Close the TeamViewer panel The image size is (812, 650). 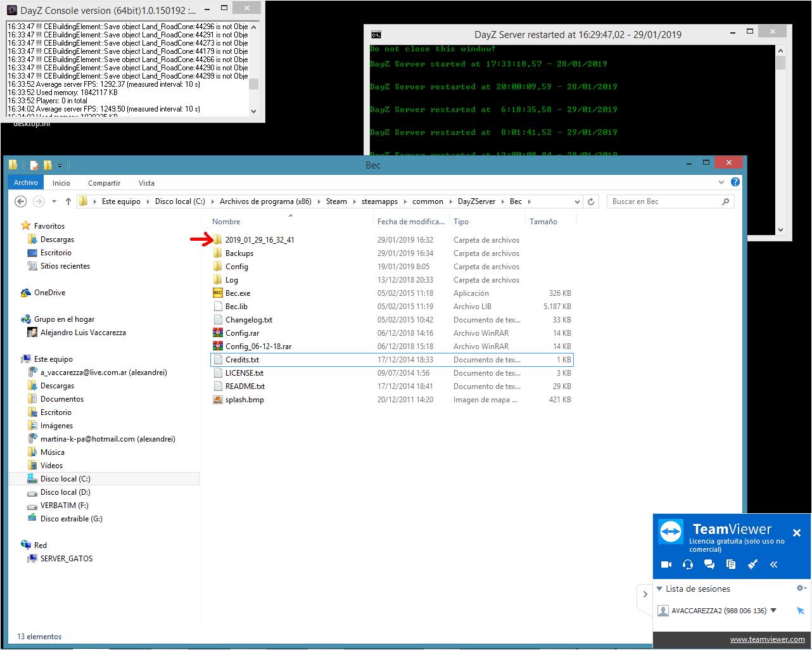(x=797, y=533)
